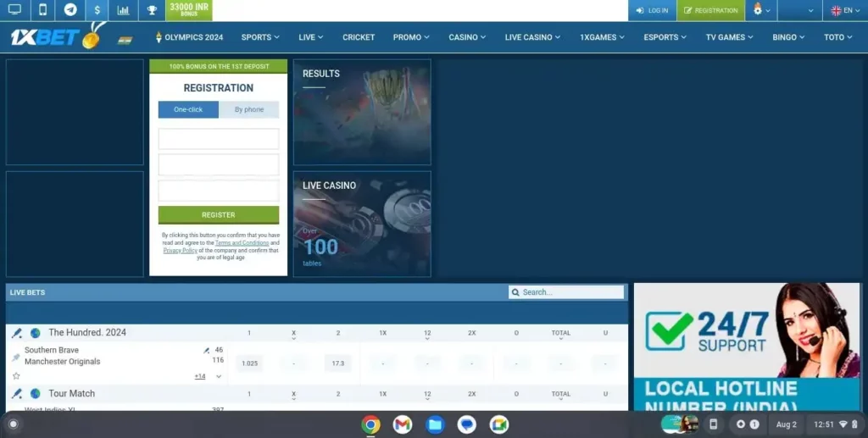Image resolution: width=868 pixels, height=438 pixels.
Task: Open the LIVE CASINO 100 tables tile
Action: (362, 224)
